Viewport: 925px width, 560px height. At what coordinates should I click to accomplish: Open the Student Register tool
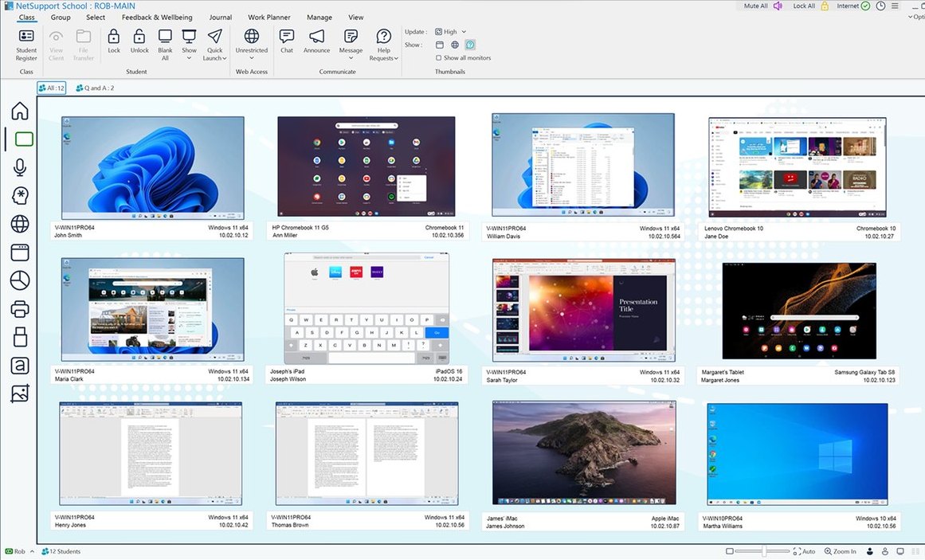pyautogui.click(x=26, y=45)
